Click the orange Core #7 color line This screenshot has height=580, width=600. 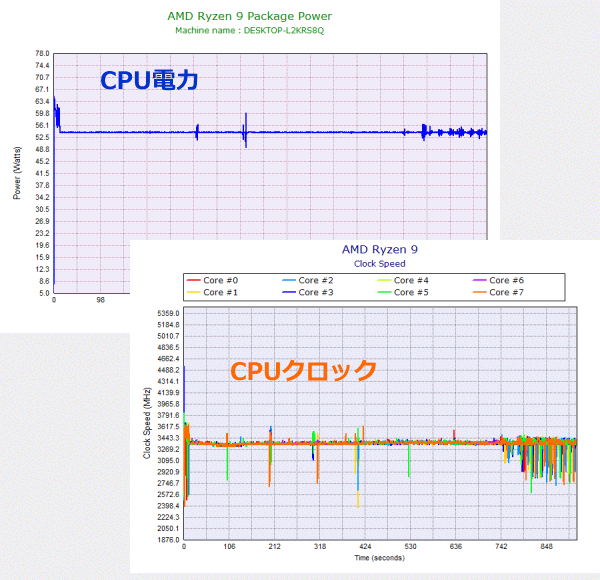pos(479,292)
